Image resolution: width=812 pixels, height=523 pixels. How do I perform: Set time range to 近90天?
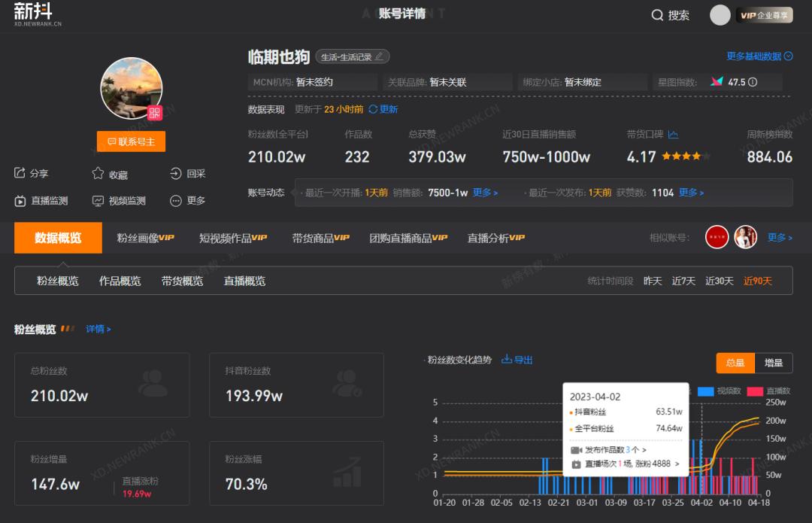coord(758,281)
